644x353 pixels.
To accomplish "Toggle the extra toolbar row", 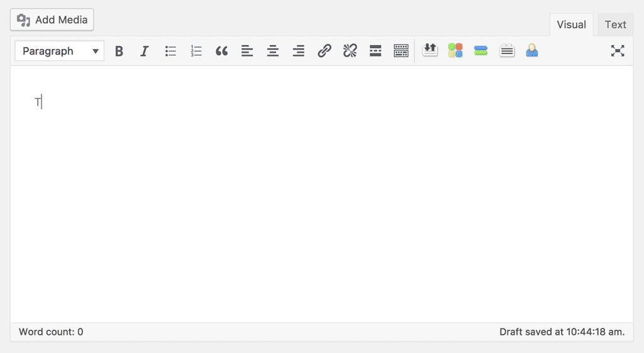I will 401,52.
